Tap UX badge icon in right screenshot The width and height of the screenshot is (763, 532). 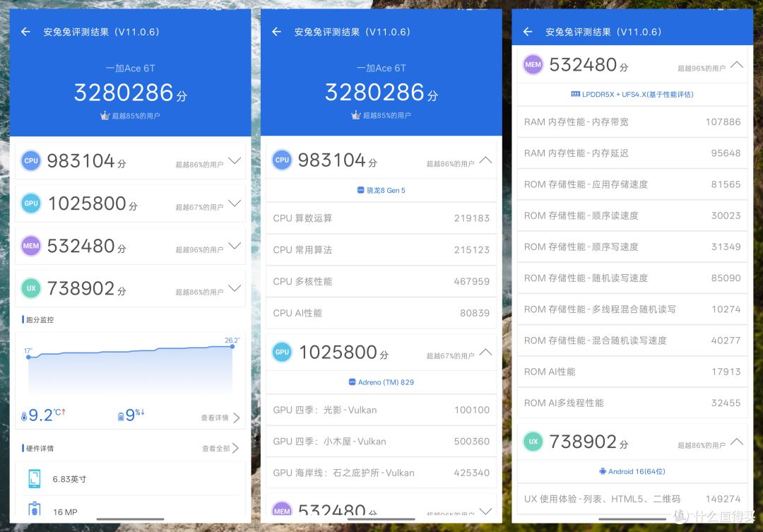pyautogui.click(x=533, y=442)
